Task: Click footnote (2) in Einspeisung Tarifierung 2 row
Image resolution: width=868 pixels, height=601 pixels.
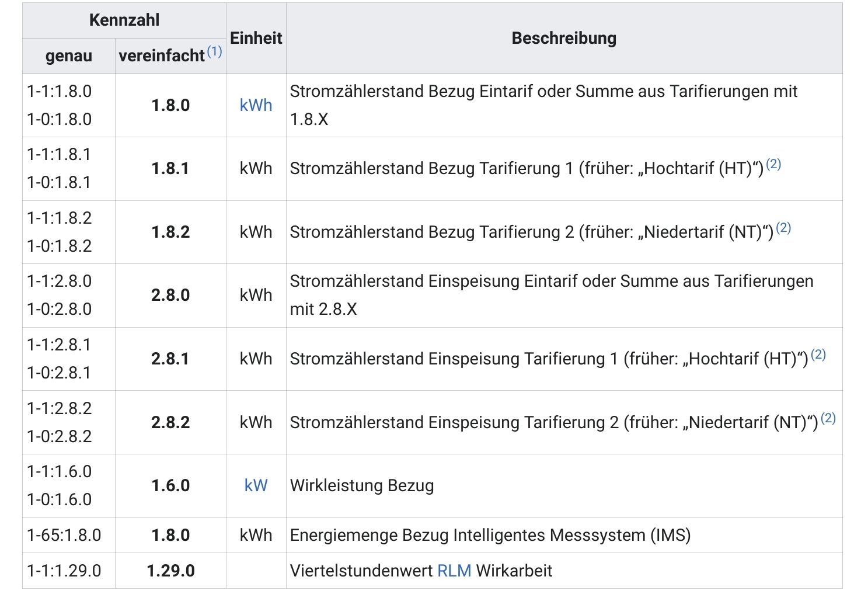Action: [x=828, y=418]
